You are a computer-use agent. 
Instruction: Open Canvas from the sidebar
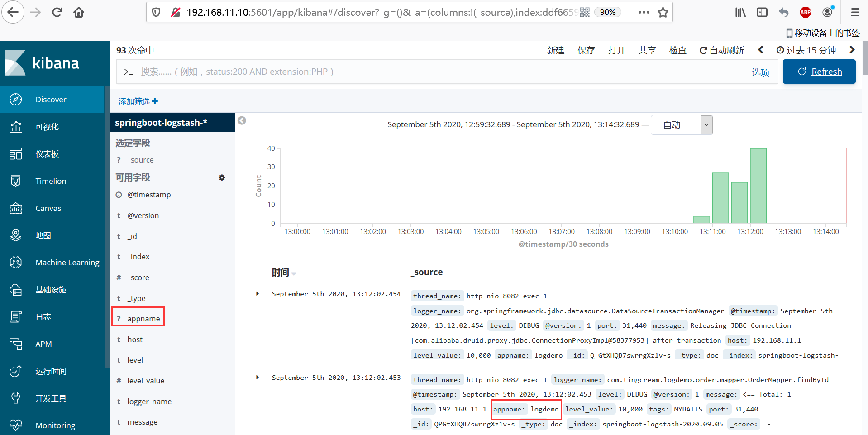[48, 208]
